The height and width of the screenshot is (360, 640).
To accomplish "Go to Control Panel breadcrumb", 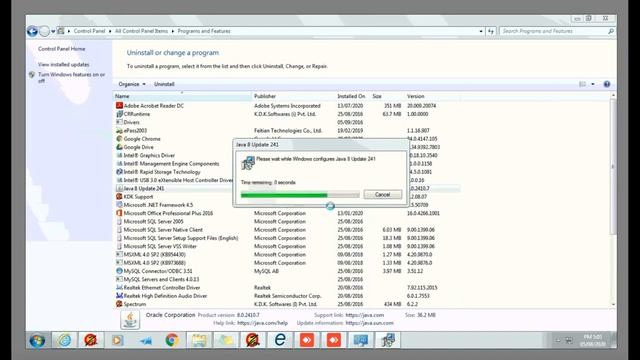I will coord(89,31).
